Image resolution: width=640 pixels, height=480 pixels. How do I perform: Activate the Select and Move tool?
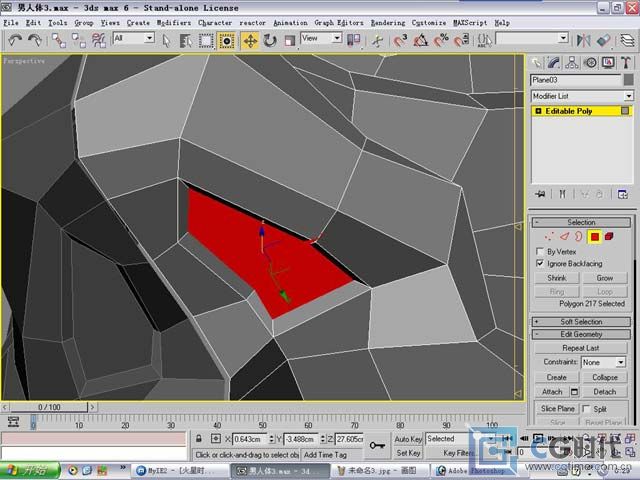(250, 41)
